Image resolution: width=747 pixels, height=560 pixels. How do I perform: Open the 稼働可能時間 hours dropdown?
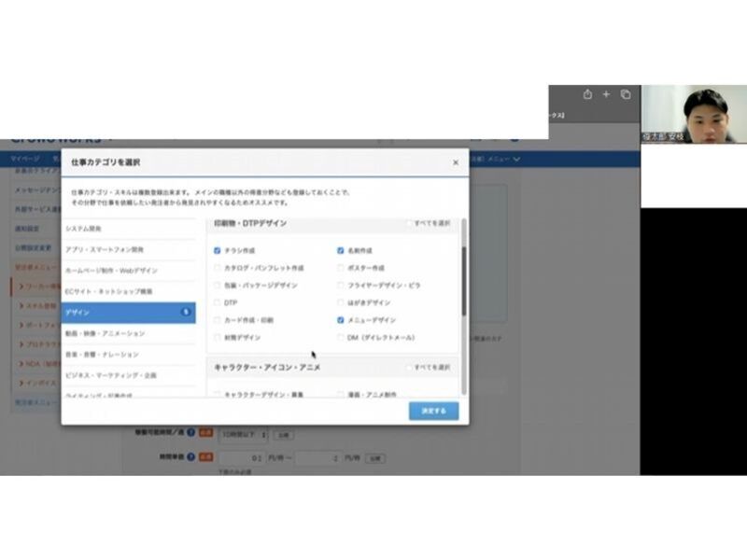click(244, 434)
